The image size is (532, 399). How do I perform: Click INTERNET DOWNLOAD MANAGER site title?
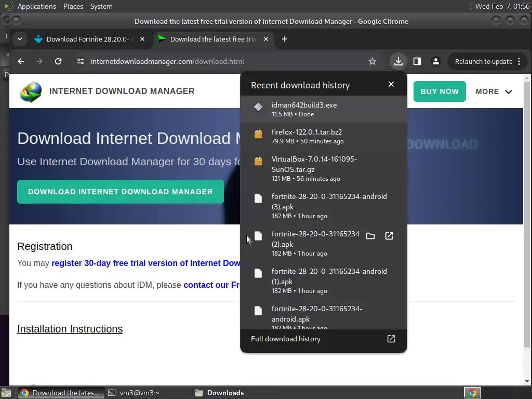(122, 91)
